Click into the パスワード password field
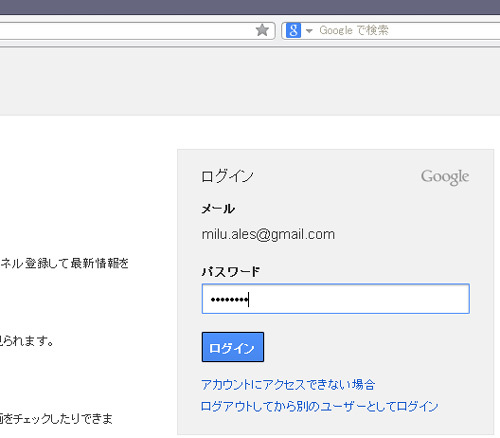Screen dimensions: 500x438 click(x=336, y=299)
